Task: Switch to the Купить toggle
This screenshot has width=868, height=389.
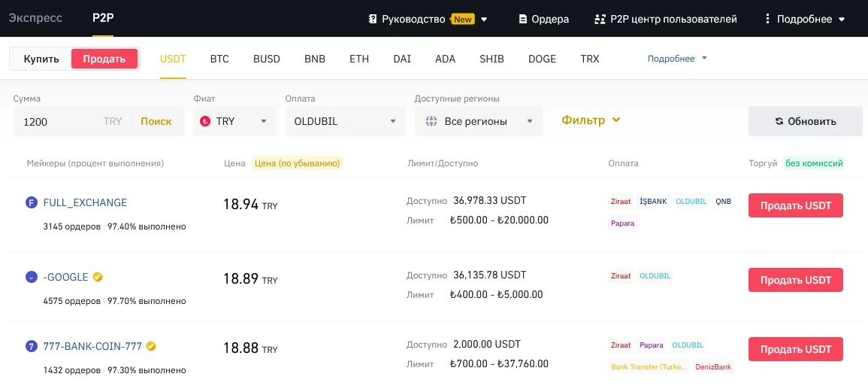Action: (41, 59)
